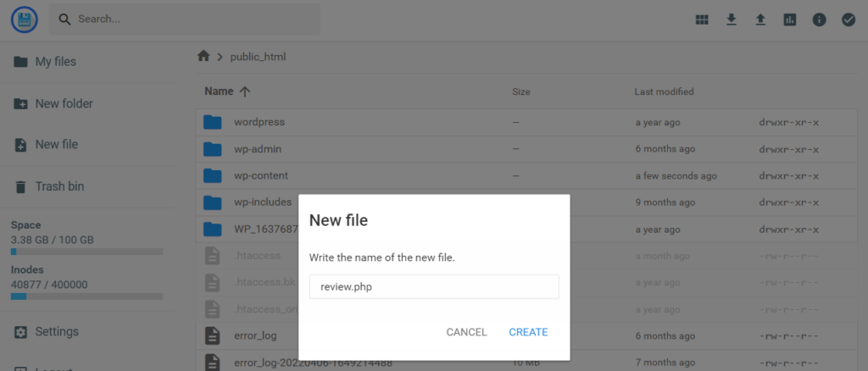The image size is (868, 371).
Task: Click the wp-admin folder icon
Action: click(213, 149)
